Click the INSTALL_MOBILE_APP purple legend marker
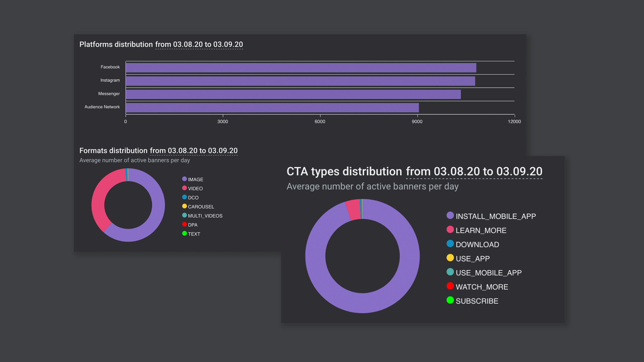The image size is (644, 362). tap(450, 215)
